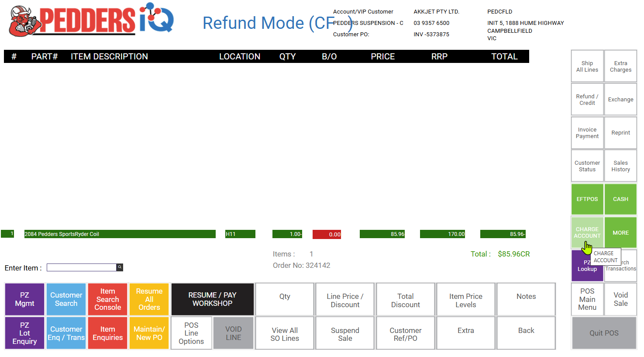The image size is (644, 357).
Task: Select the 2084 Pedders SportsRyder Coil line
Action: 120,234
